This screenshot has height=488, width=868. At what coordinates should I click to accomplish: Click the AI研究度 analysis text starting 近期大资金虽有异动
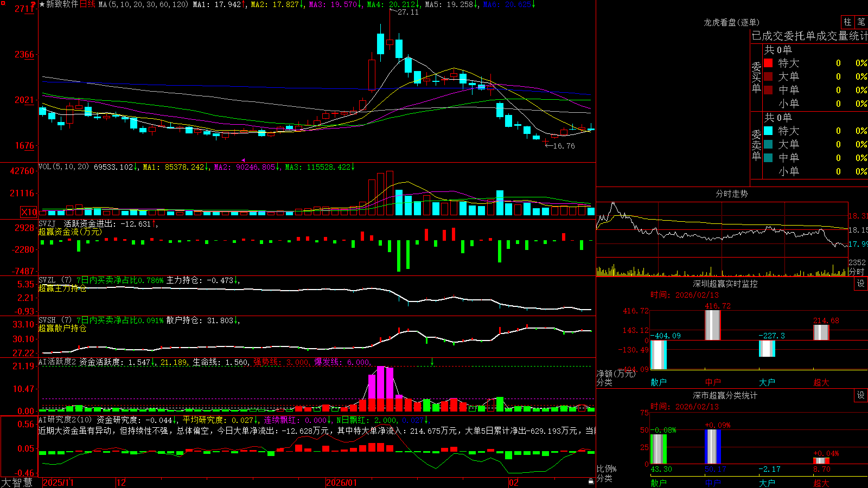point(317,431)
